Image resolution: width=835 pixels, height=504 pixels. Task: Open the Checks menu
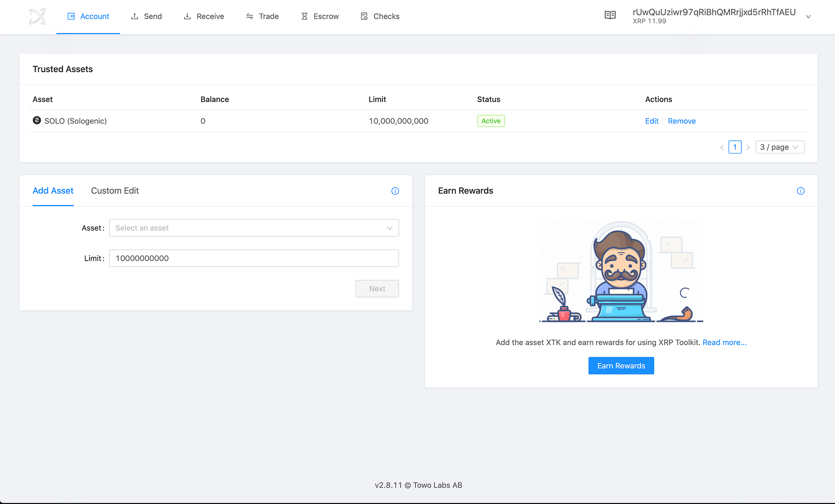380,16
